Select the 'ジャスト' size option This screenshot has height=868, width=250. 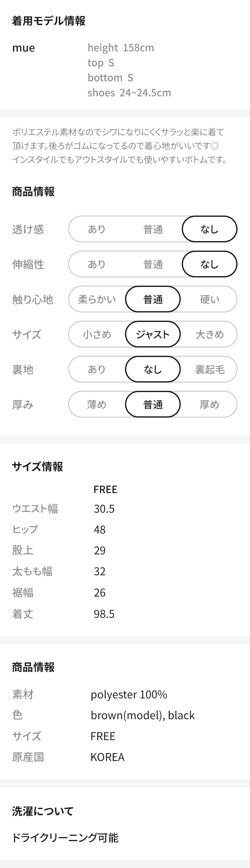[153, 334]
